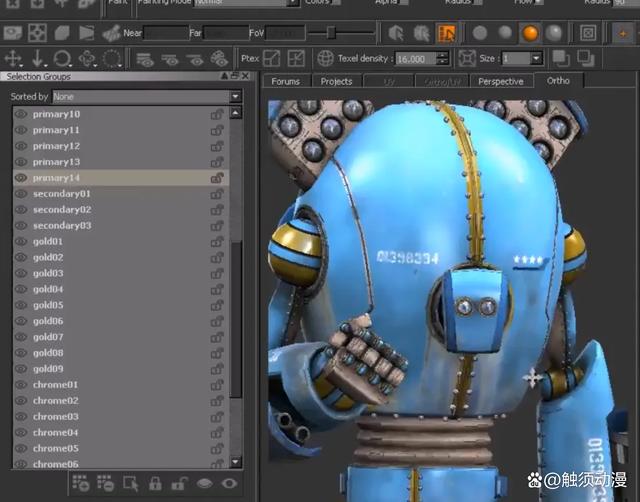Switch to the Ortho tab
This screenshot has width=640, height=502.
tap(558, 80)
